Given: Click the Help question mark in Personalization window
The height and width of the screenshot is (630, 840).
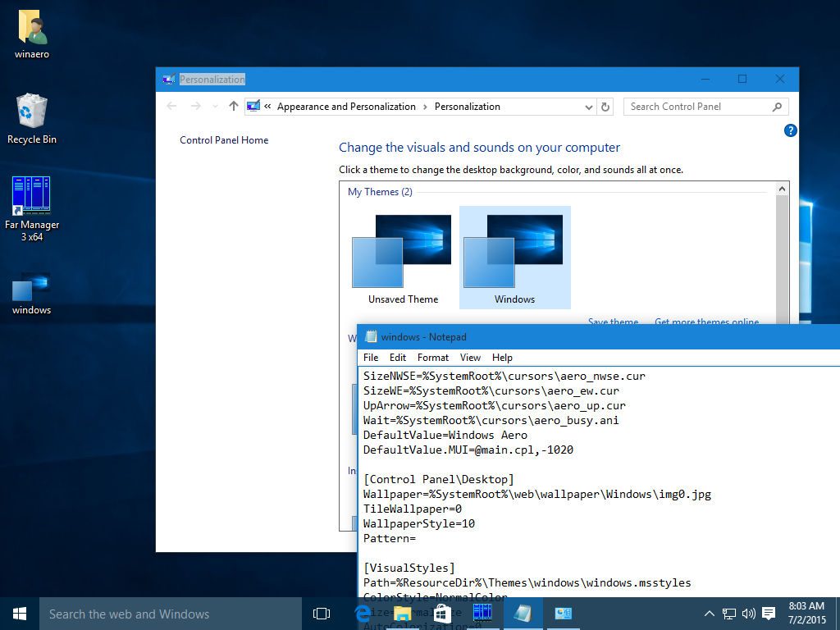Looking at the screenshot, I should click(x=790, y=130).
